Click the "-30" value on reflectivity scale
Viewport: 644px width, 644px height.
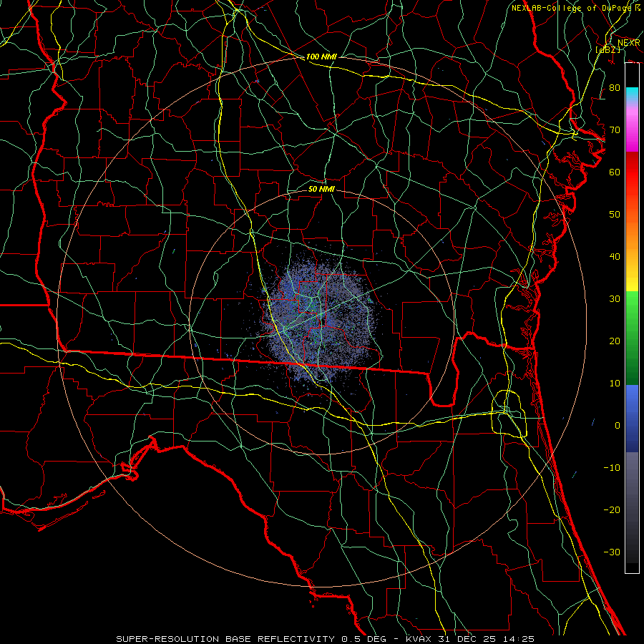[x=612, y=552]
